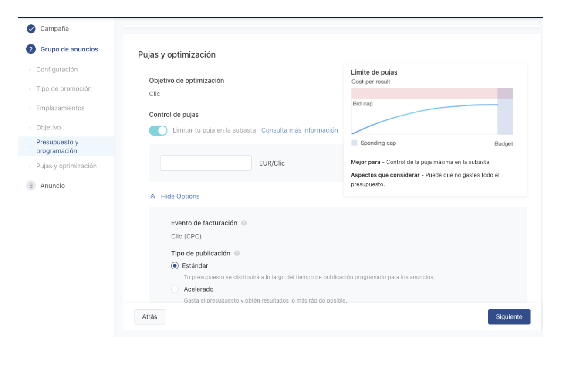Click the double chevron Hide Options icon
This screenshot has height=381, width=588.
[153, 197]
